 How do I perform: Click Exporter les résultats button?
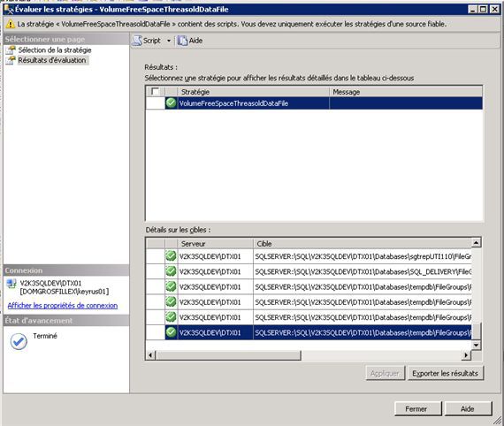click(x=445, y=373)
